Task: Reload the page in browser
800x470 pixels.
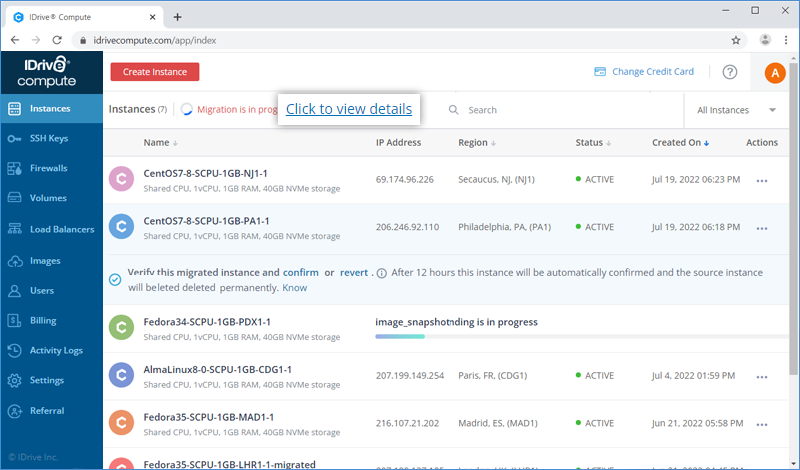Action: click(x=57, y=40)
